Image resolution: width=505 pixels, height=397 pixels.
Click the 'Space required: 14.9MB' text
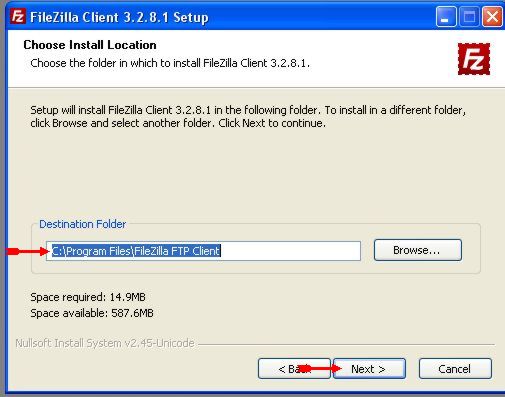coord(88,297)
